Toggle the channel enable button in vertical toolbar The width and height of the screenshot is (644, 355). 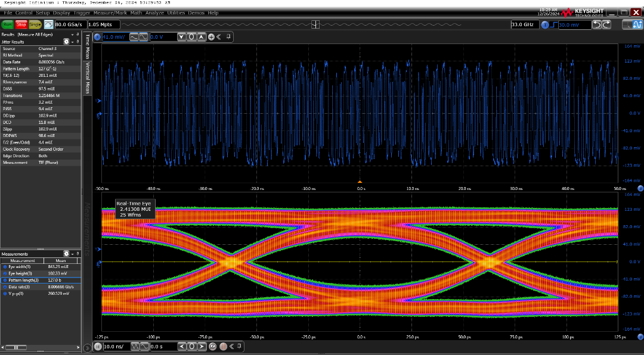97,37
